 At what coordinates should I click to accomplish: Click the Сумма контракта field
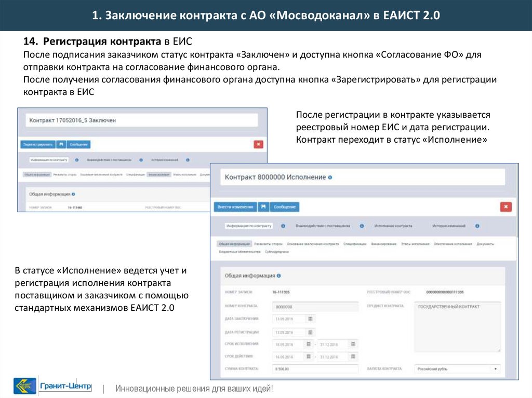click(x=315, y=369)
